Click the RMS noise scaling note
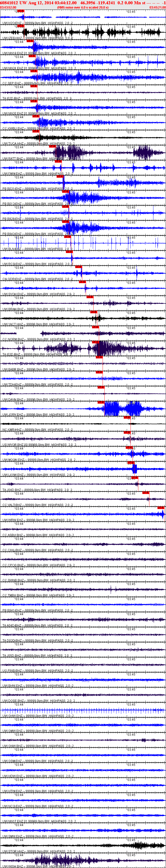 click(83, 7)
